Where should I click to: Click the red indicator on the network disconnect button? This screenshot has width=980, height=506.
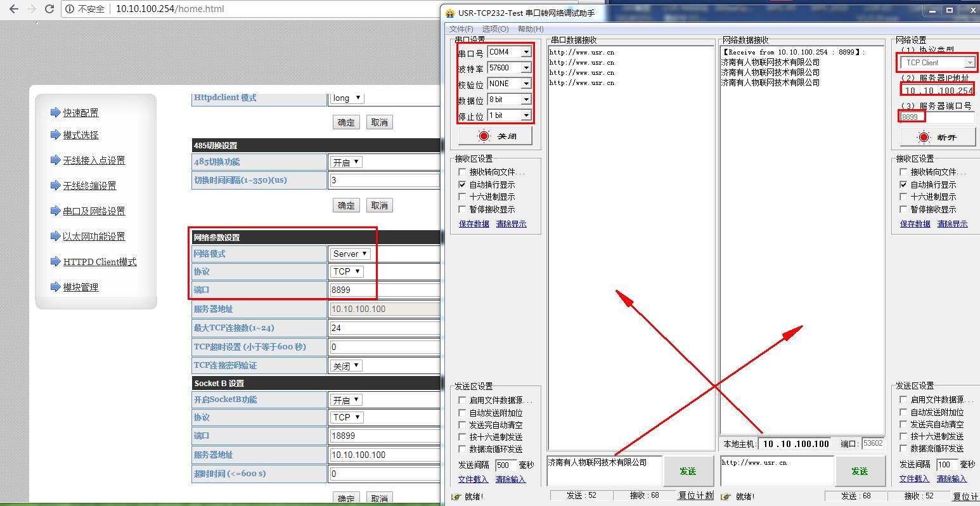click(x=924, y=137)
